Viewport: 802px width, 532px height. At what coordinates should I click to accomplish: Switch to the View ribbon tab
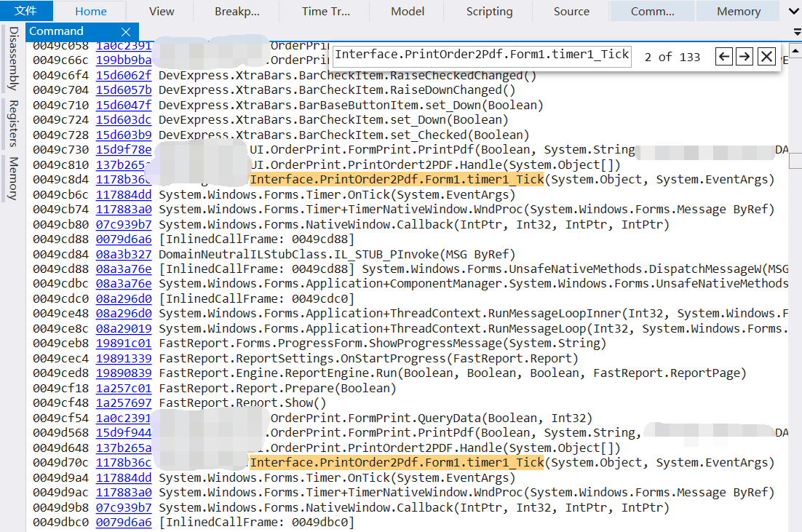(x=162, y=11)
